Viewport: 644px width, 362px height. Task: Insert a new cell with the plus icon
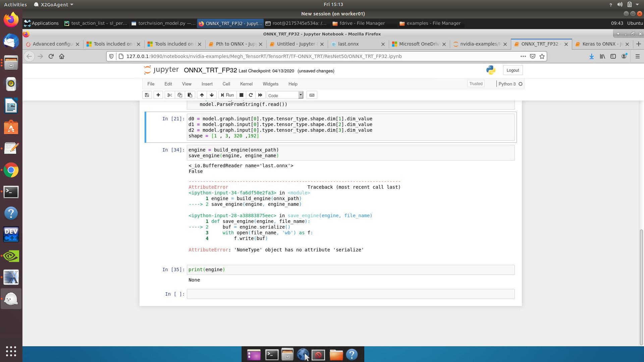(158, 95)
